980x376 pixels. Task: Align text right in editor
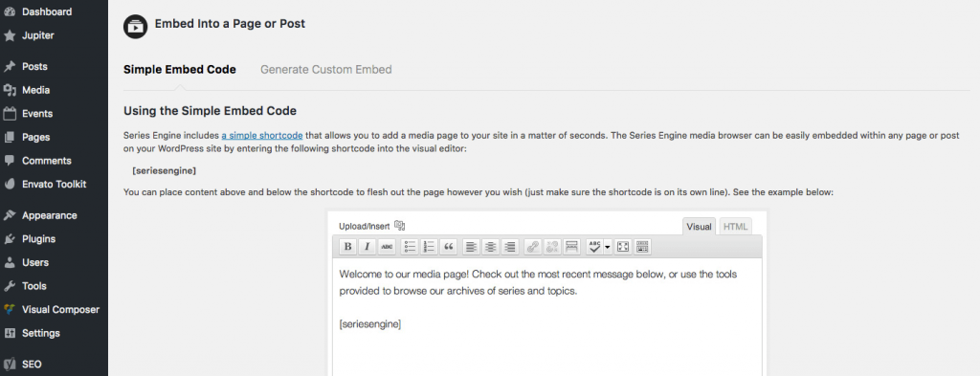coord(510,248)
